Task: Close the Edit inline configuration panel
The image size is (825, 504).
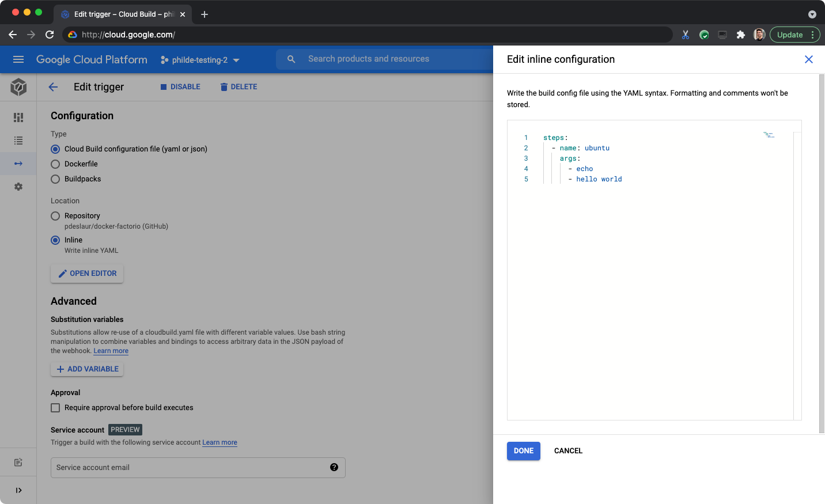Action: [809, 59]
